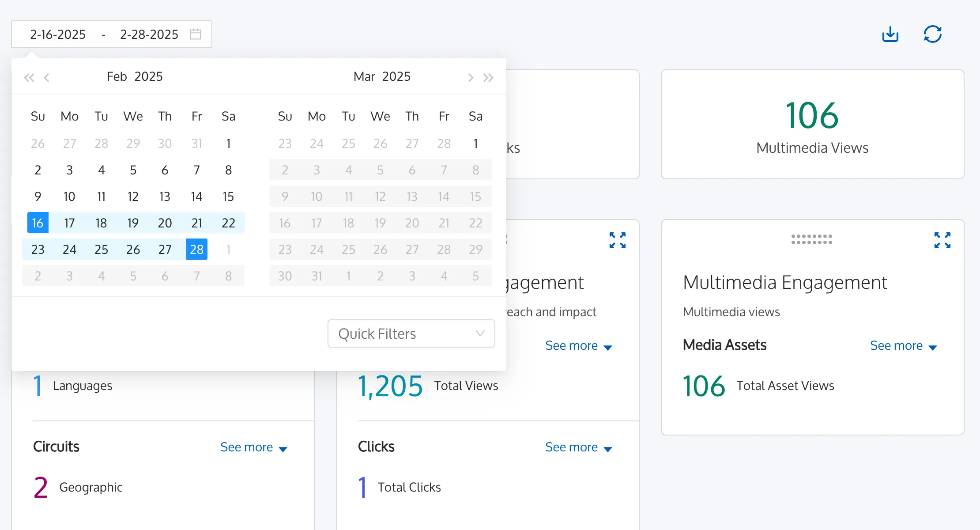Select February 5 in the calendar
Screen dimensions: 980x530
click(x=133, y=170)
